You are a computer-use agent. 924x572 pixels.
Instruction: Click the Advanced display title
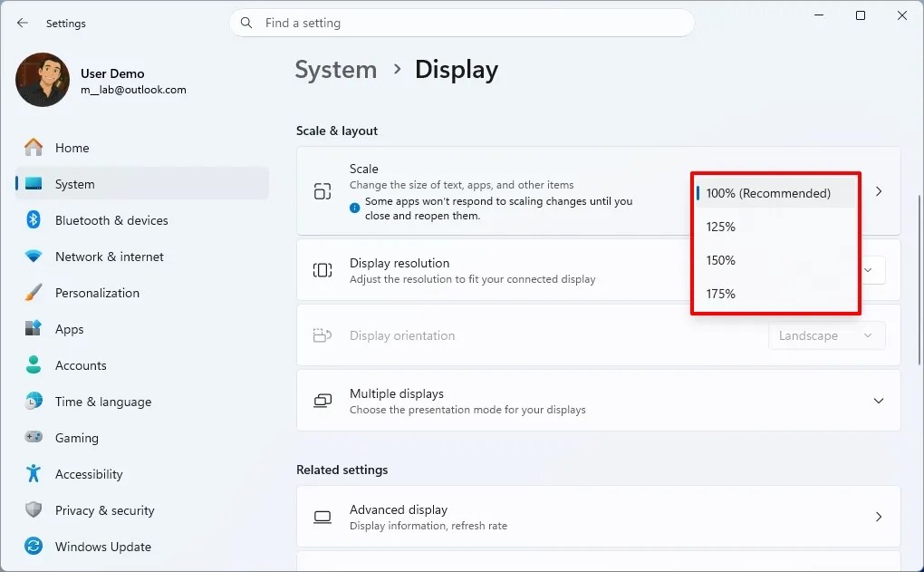(399, 509)
